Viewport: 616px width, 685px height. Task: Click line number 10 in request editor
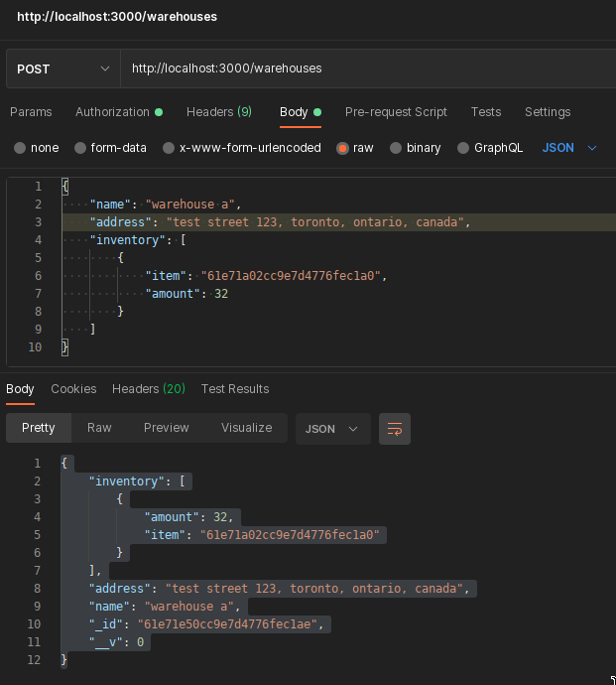35,347
